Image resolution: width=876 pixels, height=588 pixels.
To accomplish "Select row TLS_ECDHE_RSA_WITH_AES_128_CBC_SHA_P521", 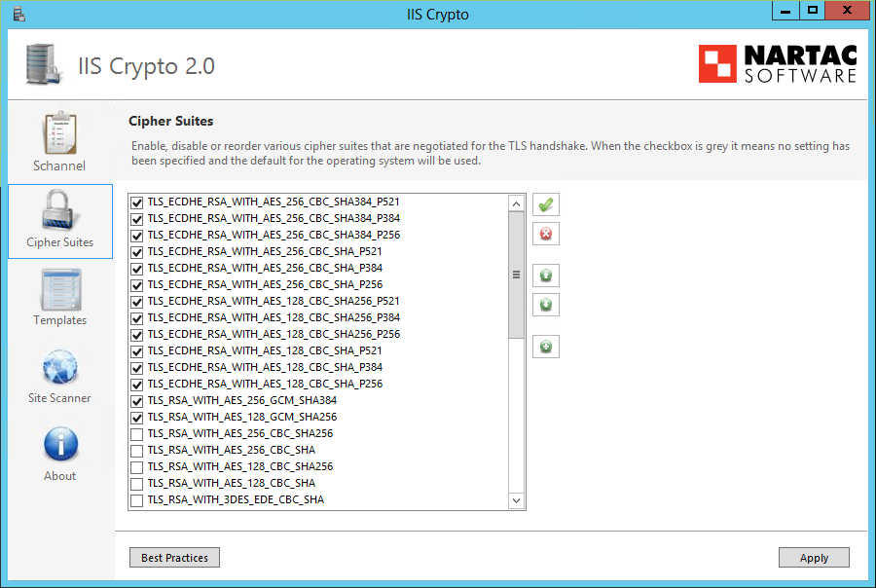I will 318,351.
